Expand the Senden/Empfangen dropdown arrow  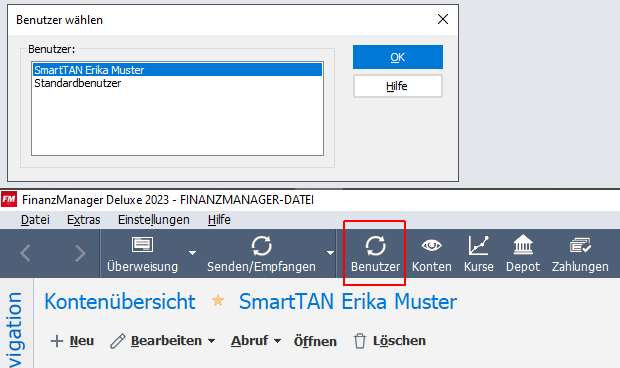(330, 253)
